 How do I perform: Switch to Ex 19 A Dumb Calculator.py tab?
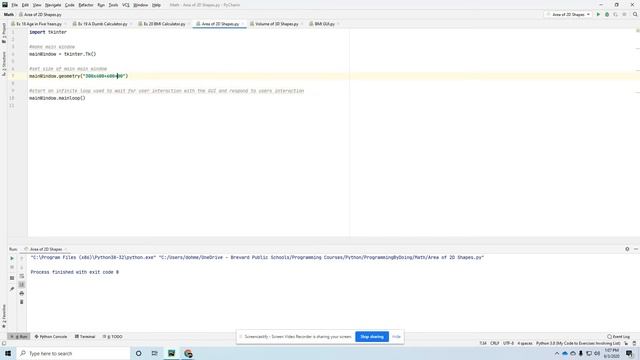pyautogui.click(x=102, y=24)
